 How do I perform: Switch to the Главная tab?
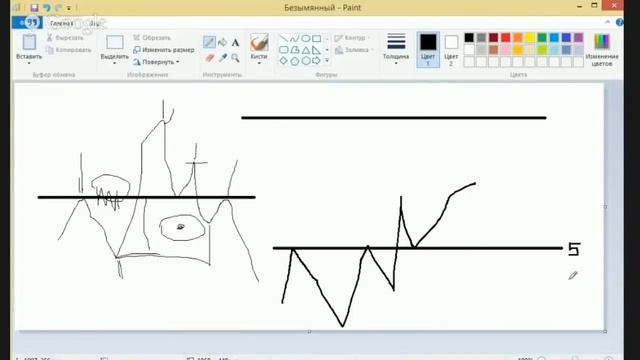pyautogui.click(x=61, y=23)
